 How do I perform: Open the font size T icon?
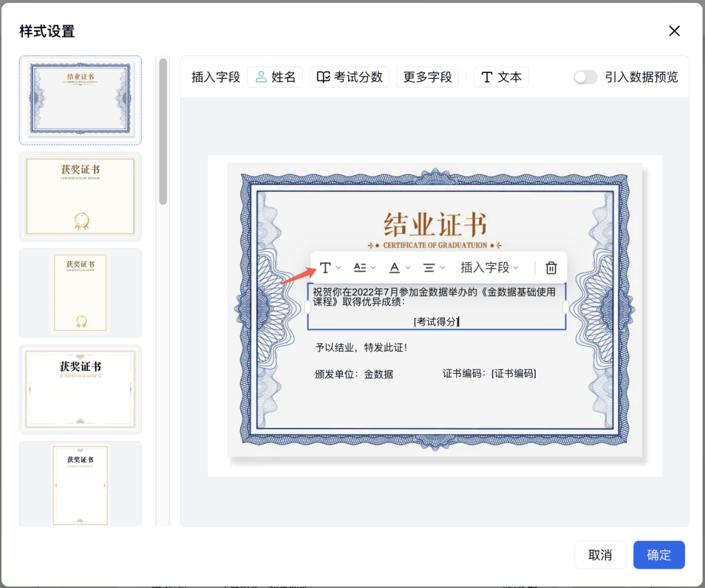click(325, 268)
